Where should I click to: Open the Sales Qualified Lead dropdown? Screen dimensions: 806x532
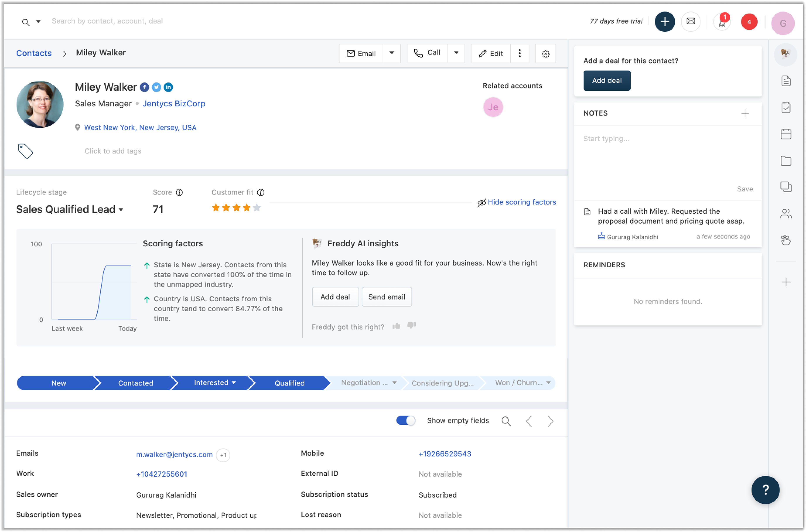coord(70,209)
